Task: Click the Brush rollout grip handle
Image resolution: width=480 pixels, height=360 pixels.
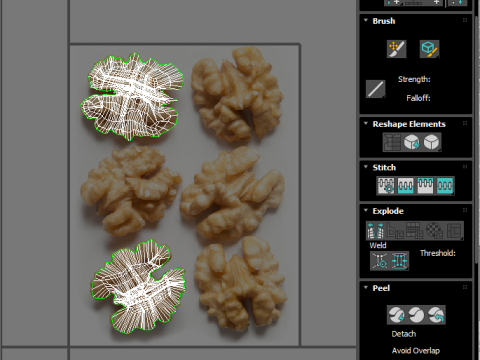Action: point(465,20)
